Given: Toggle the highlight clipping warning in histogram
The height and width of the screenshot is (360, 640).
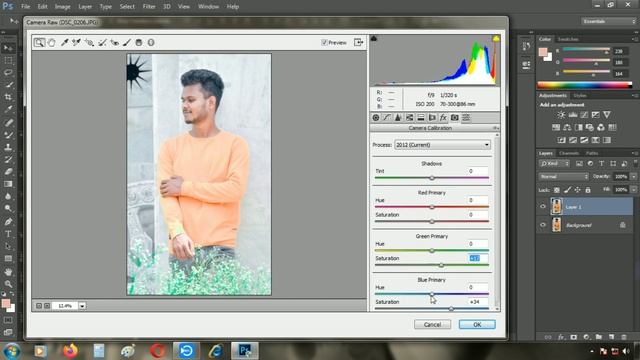Looking at the screenshot, I should 496,39.
